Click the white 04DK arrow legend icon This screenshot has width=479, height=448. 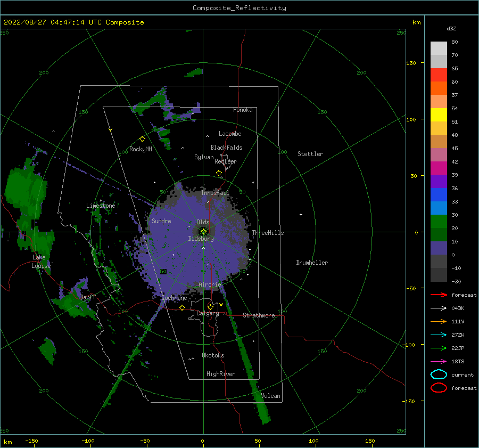coord(439,308)
